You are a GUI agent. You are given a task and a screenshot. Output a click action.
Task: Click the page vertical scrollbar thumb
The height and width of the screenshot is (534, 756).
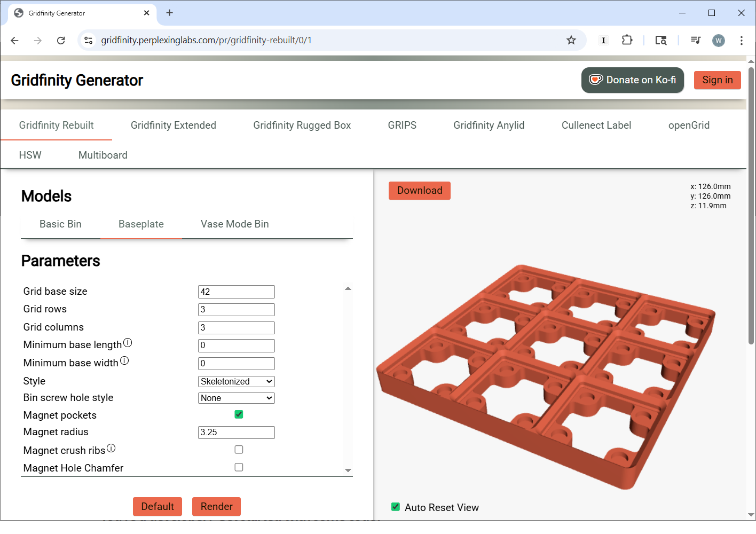751,206
